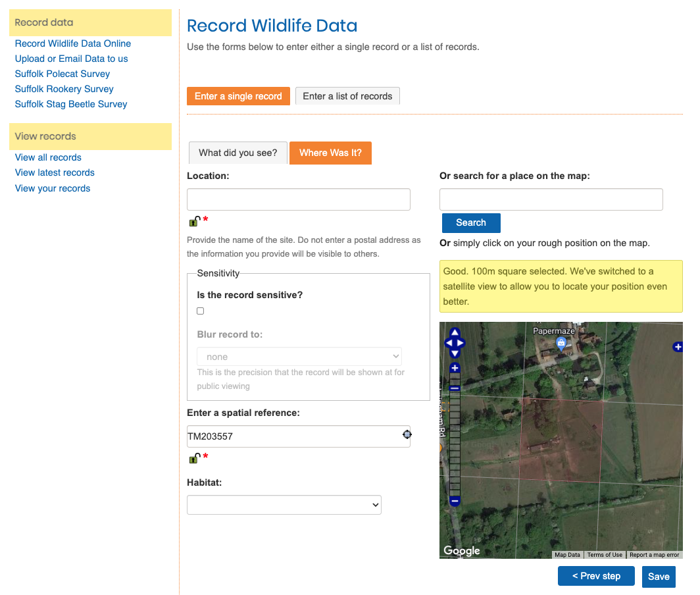The width and height of the screenshot is (700, 595).
Task: Expand the map layer options with the plus icon
Action: [x=678, y=346]
